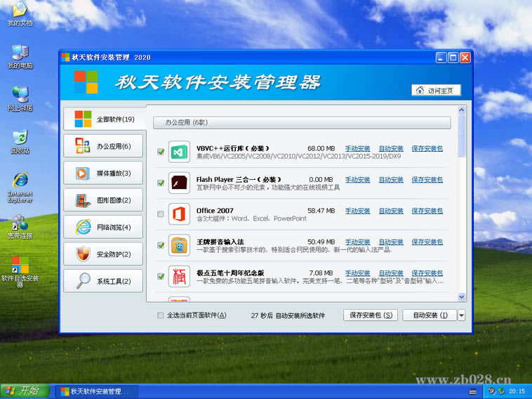Click the scrollbar thumb in the software list
The height and width of the screenshot is (399, 532).
click(461, 136)
